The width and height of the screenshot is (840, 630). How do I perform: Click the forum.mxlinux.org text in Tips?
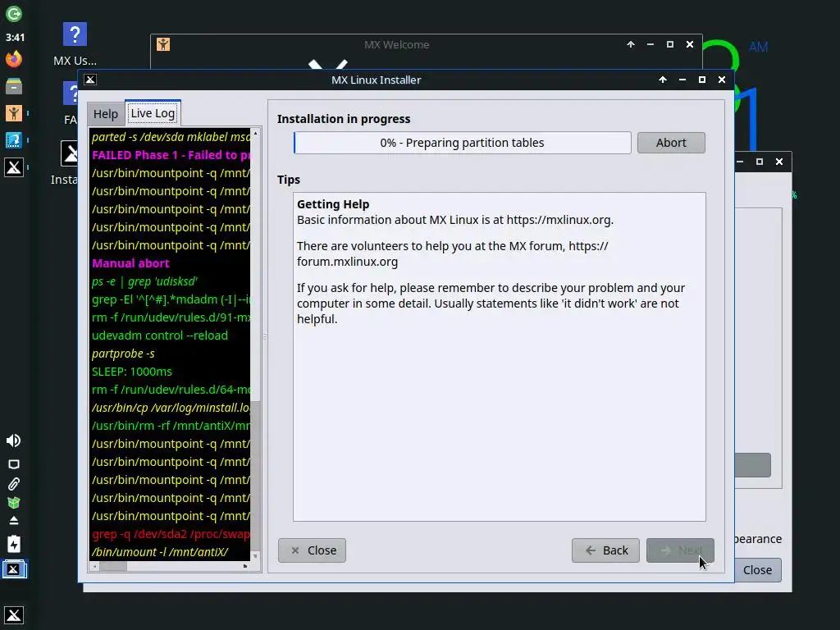point(347,262)
